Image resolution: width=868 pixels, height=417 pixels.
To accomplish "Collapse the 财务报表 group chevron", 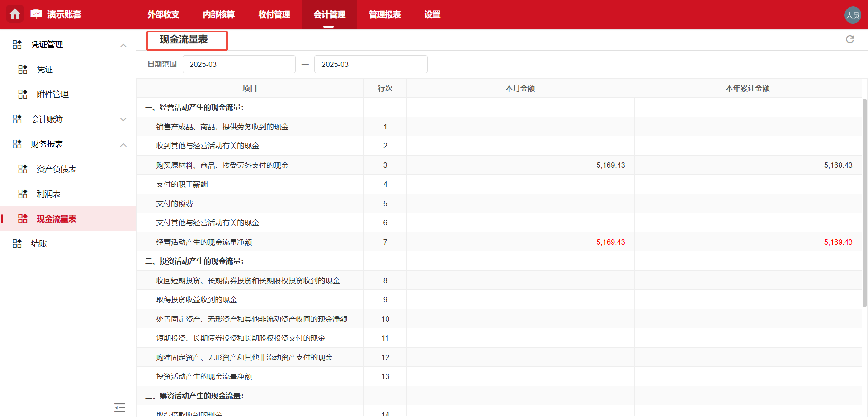I will pos(123,144).
